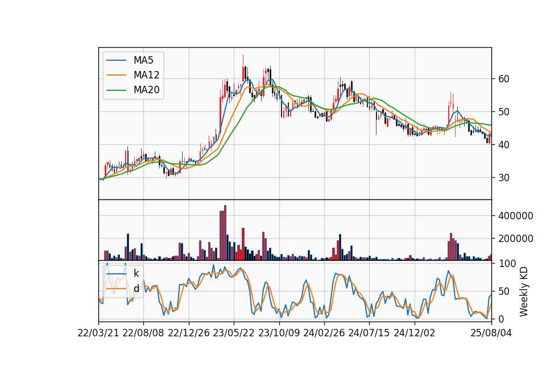Click the KD axis value 0
Image resolution: width=546 pixels, height=392 pixels.
click(x=501, y=319)
